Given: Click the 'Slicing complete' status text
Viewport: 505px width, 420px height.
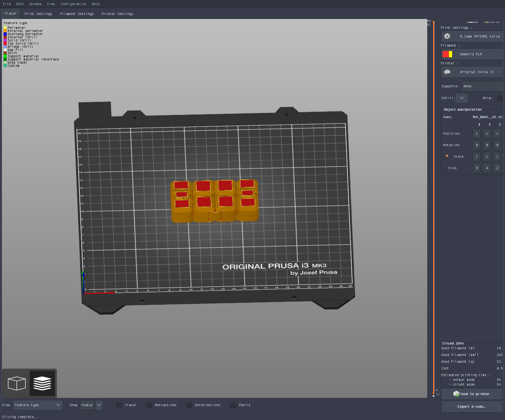Looking at the screenshot, I should pyautogui.click(x=19, y=417).
